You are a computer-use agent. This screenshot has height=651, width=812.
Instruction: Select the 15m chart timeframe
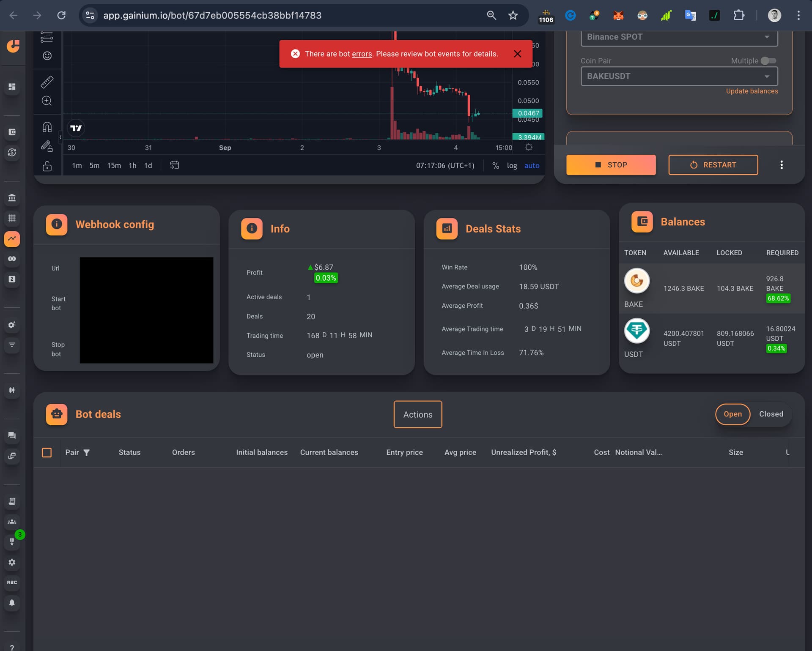click(x=114, y=166)
